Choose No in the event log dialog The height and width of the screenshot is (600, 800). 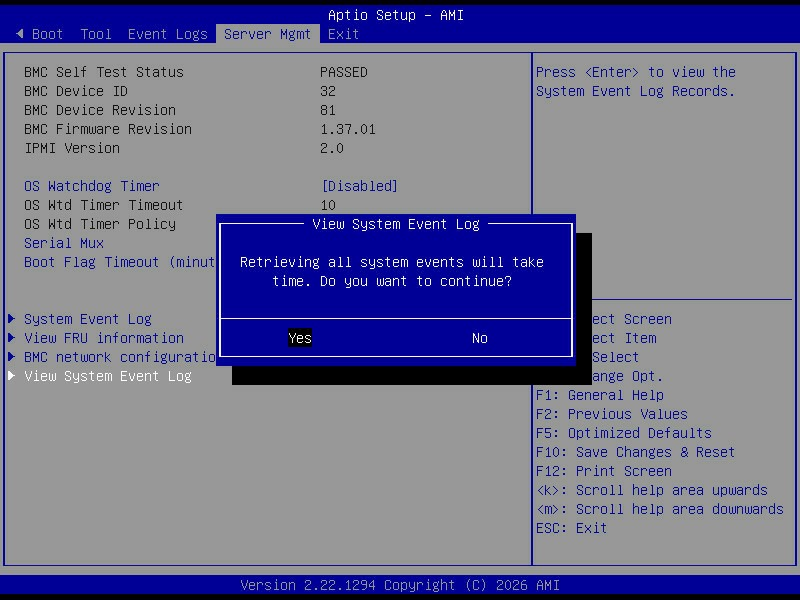pyautogui.click(x=480, y=338)
